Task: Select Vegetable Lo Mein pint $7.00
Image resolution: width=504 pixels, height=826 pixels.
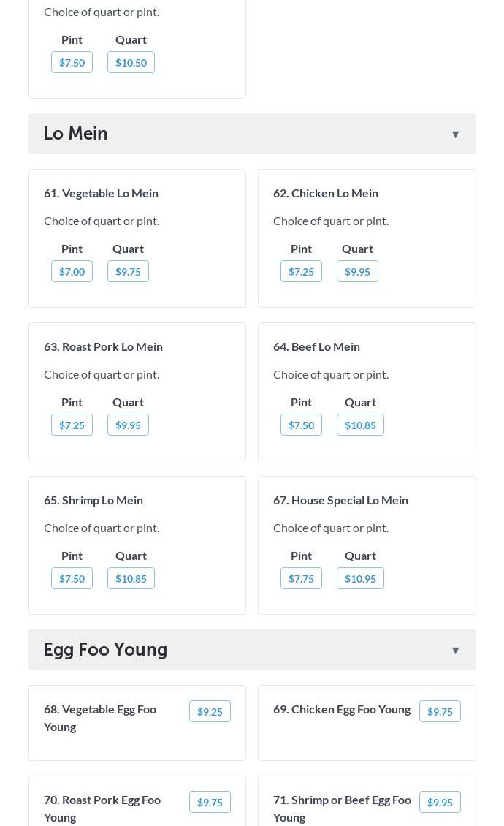Action: 72,271
